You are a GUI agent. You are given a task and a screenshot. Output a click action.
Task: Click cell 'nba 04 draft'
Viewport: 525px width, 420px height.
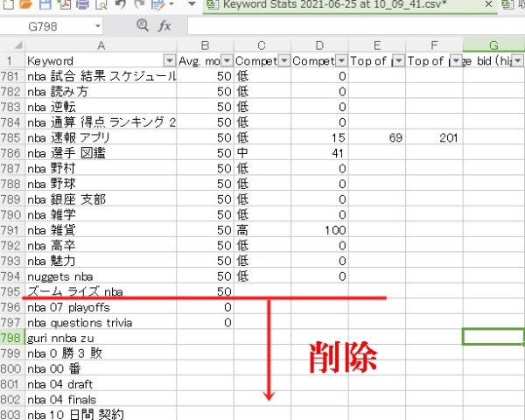101,384
